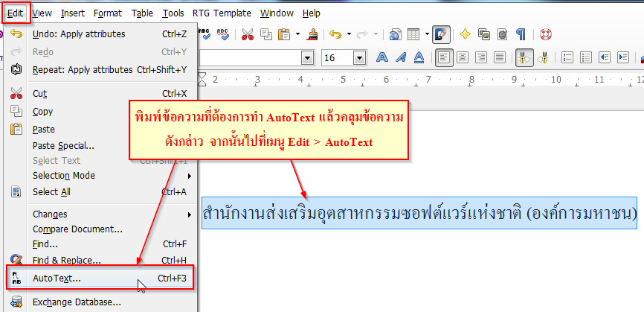Screen dimensions: 644x312
Task: Run the Spelling and Grammar check
Action: click(205, 34)
